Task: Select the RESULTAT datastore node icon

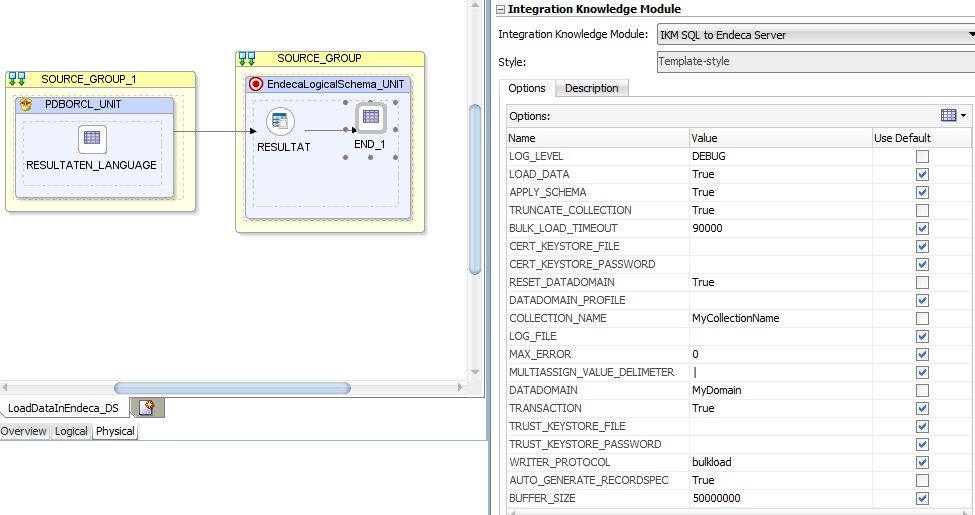Action: tap(280, 122)
